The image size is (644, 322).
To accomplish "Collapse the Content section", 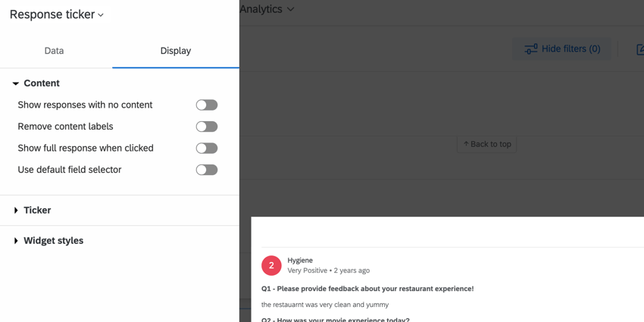I will (36, 83).
